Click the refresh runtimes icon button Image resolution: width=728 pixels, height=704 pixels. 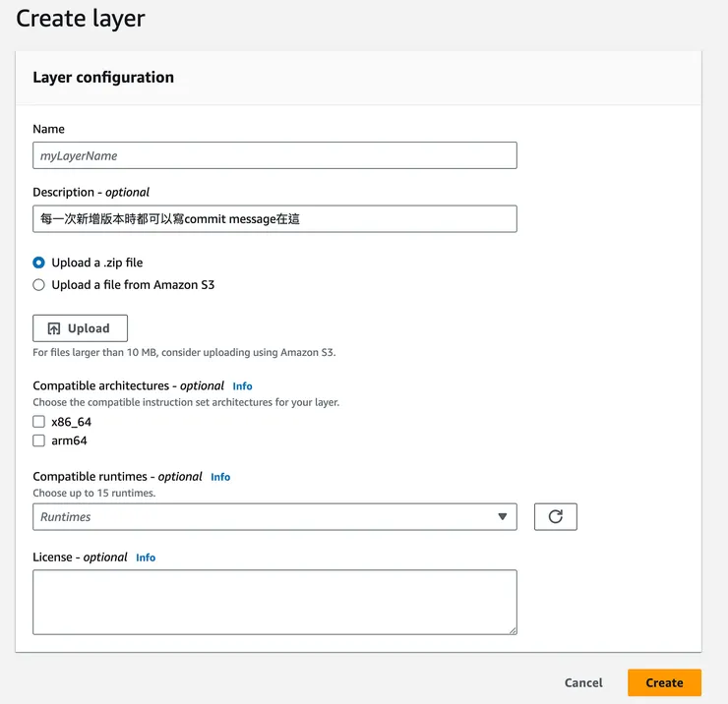coord(555,516)
